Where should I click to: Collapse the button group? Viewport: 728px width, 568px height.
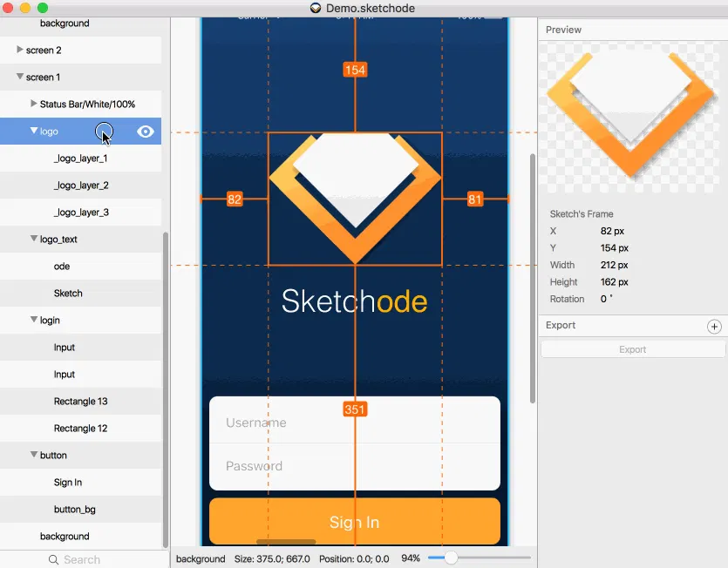point(34,454)
